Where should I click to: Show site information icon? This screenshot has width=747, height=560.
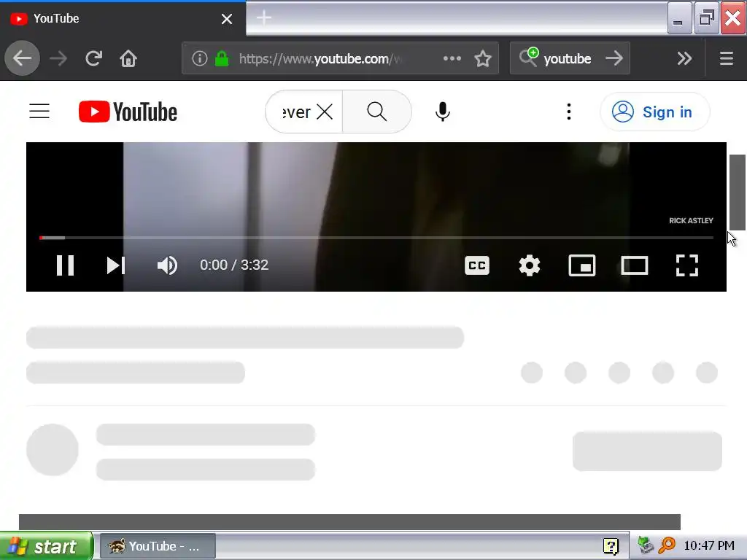coord(200,58)
